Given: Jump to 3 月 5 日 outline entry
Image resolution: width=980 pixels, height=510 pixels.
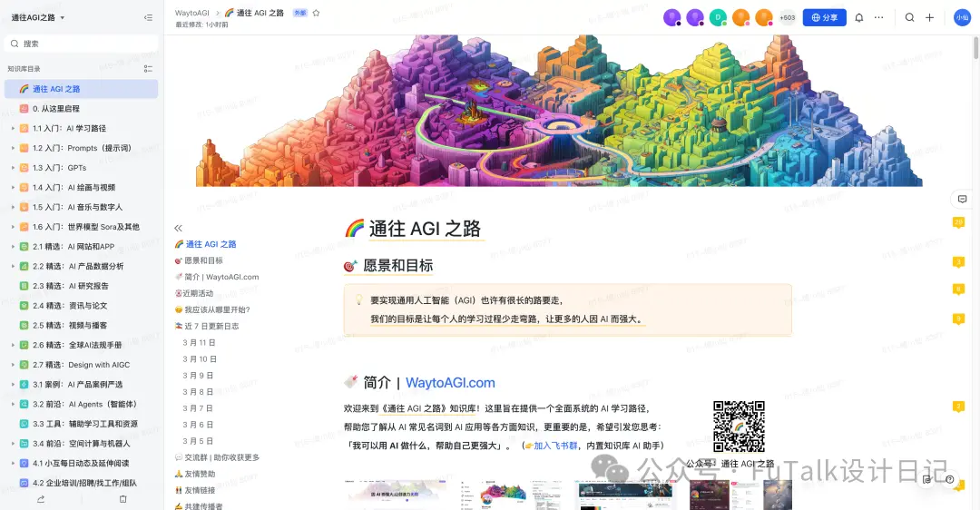Looking at the screenshot, I should [x=198, y=441].
